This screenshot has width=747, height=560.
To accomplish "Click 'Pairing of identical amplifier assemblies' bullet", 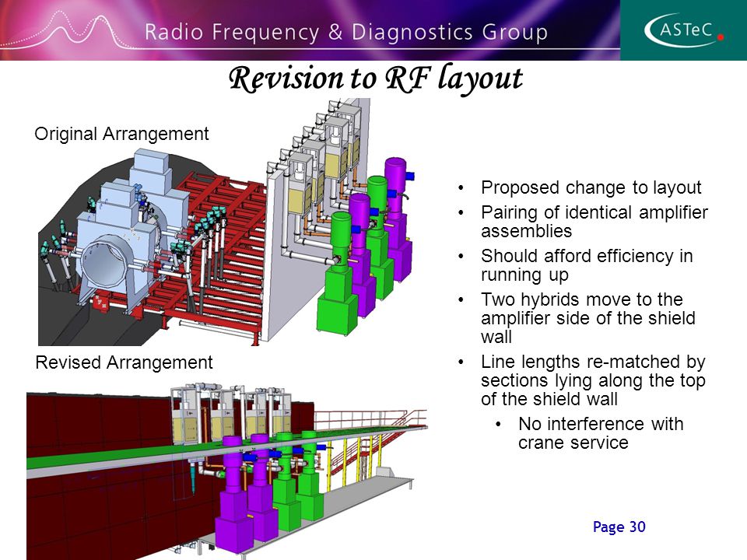I will (x=594, y=222).
